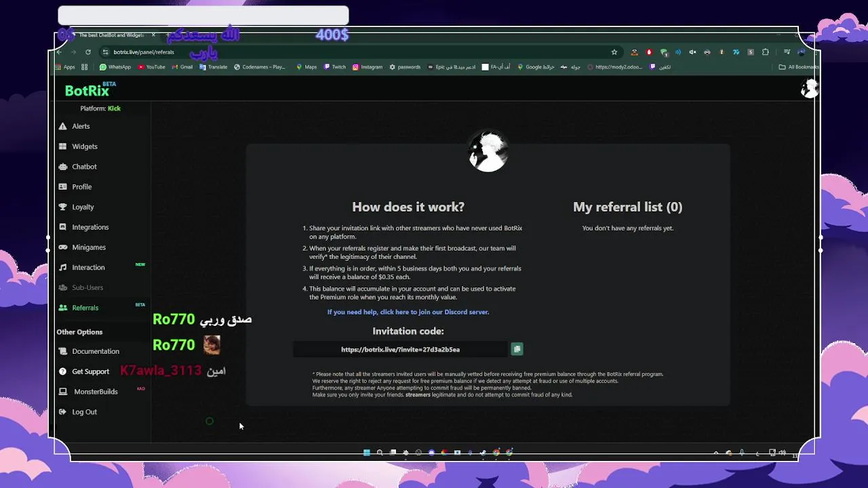Click the muted speaker extension icon in the toolbar

(x=692, y=52)
